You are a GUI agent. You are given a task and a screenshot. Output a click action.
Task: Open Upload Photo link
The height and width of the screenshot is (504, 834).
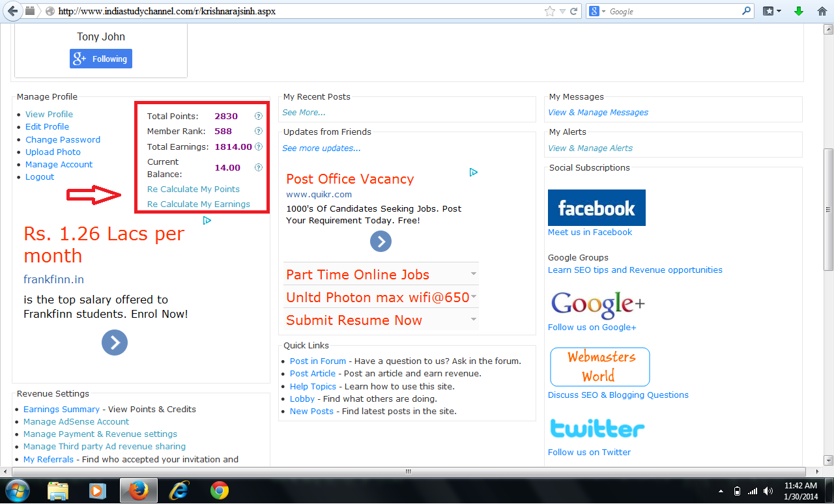point(53,152)
